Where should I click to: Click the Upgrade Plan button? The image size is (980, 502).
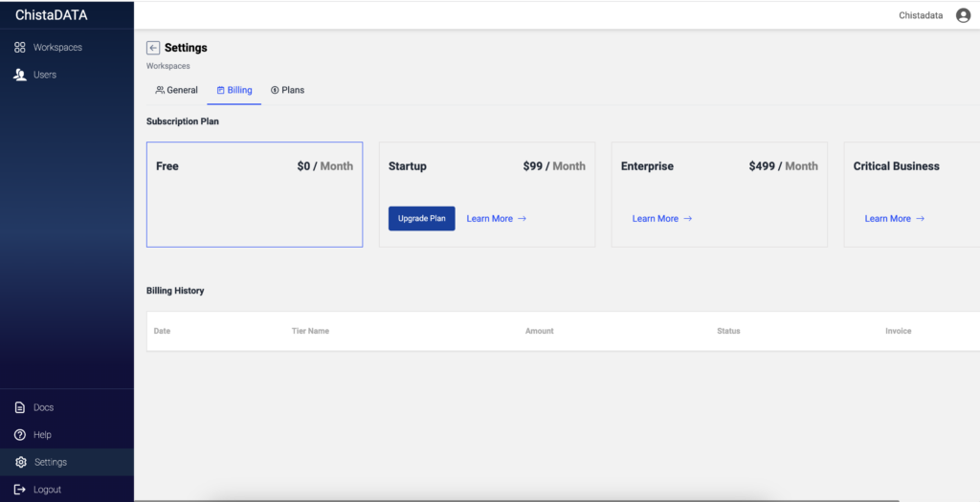[x=422, y=219]
